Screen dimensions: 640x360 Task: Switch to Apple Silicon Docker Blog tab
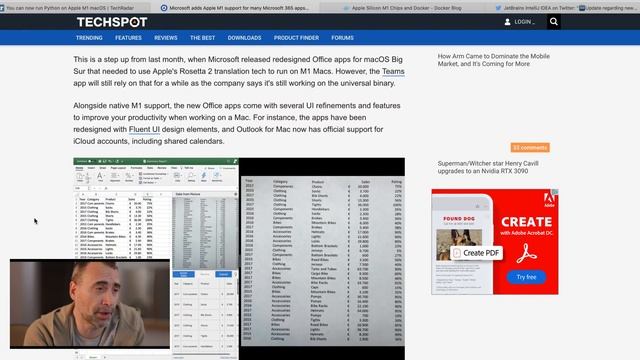tap(402, 8)
